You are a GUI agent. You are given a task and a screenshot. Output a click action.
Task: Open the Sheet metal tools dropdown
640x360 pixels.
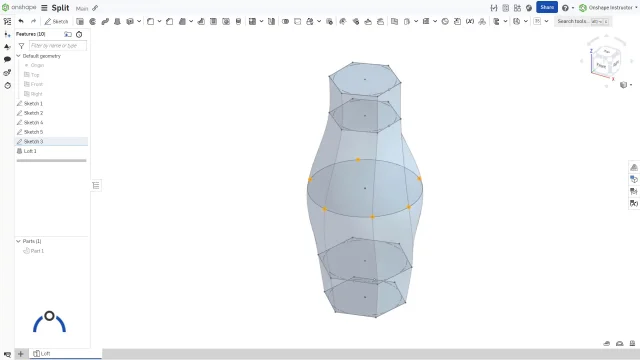(x=505, y=21)
